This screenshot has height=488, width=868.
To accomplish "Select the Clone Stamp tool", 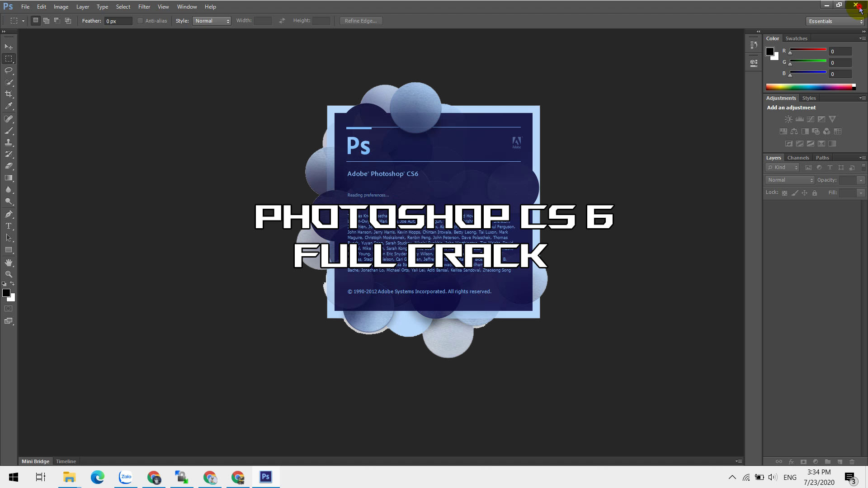I will coord(9,142).
